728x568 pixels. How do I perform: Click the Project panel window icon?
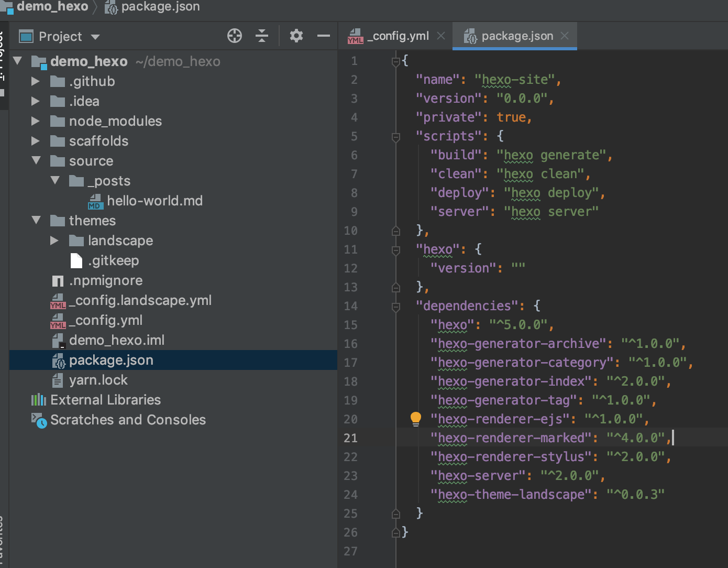pyautogui.click(x=26, y=36)
